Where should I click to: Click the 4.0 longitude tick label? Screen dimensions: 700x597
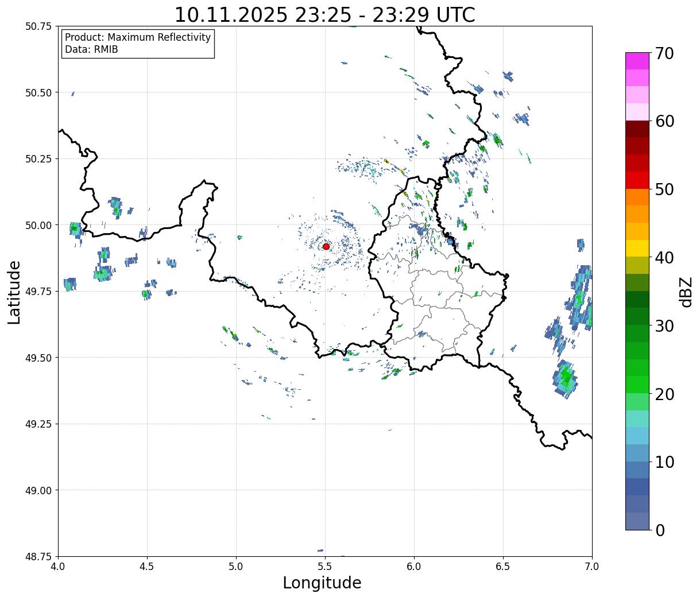(x=58, y=567)
